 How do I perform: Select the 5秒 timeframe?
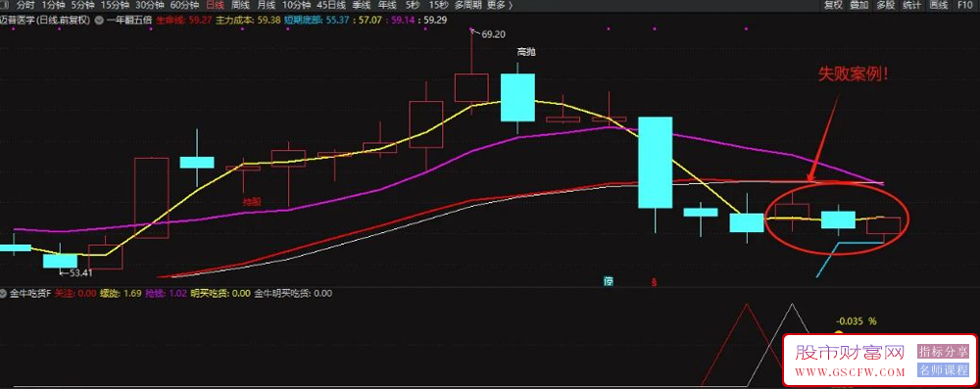pos(412,5)
